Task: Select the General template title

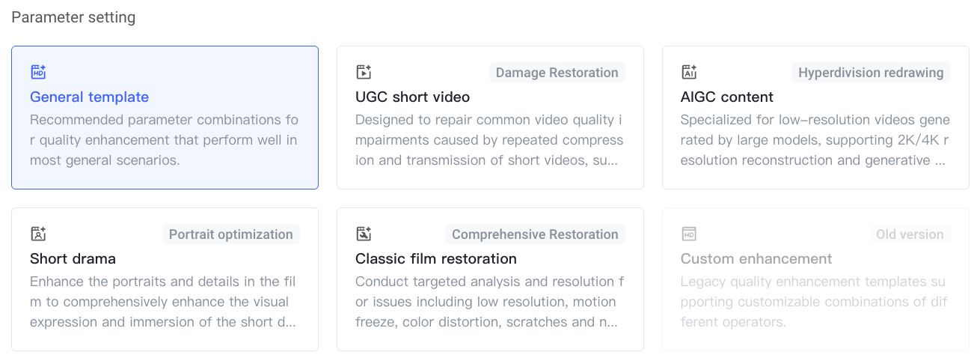Action: click(x=89, y=97)
